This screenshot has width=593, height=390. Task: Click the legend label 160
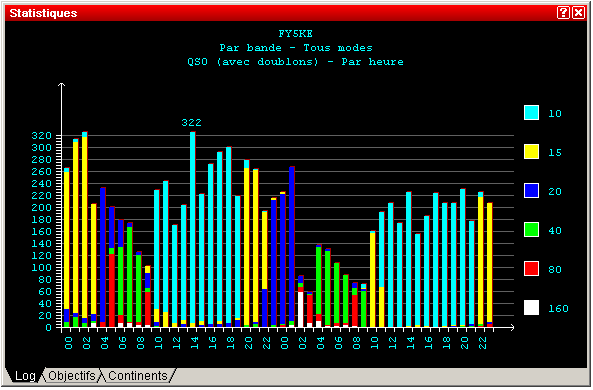coord(558,309)
